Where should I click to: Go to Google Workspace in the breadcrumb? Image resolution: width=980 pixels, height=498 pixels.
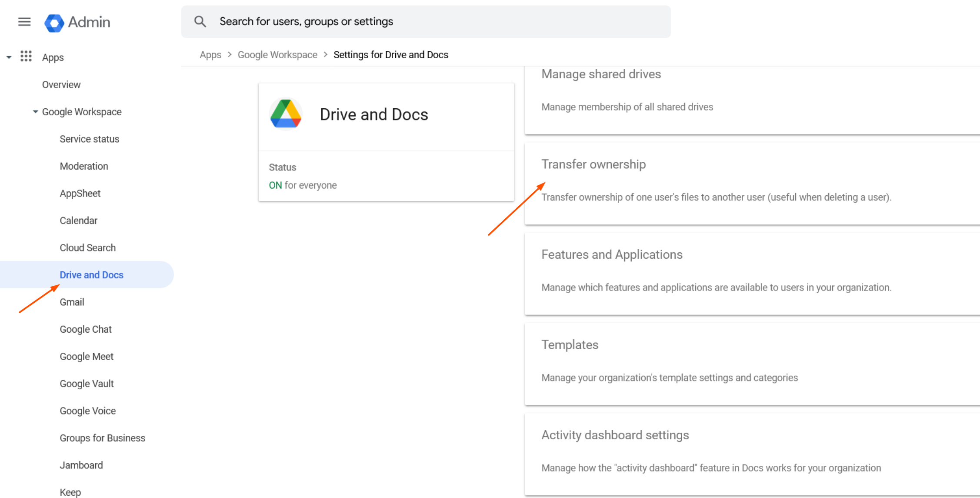pos(277,55)
